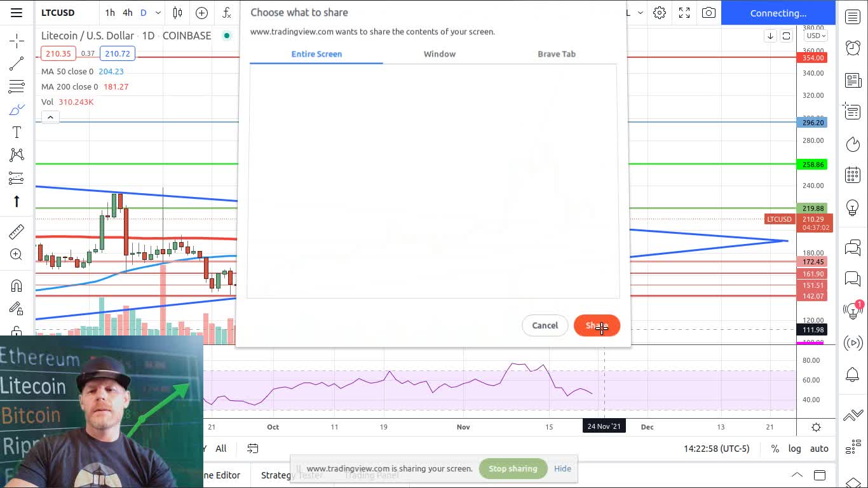Open the indicators fx menu

point(227,13)
